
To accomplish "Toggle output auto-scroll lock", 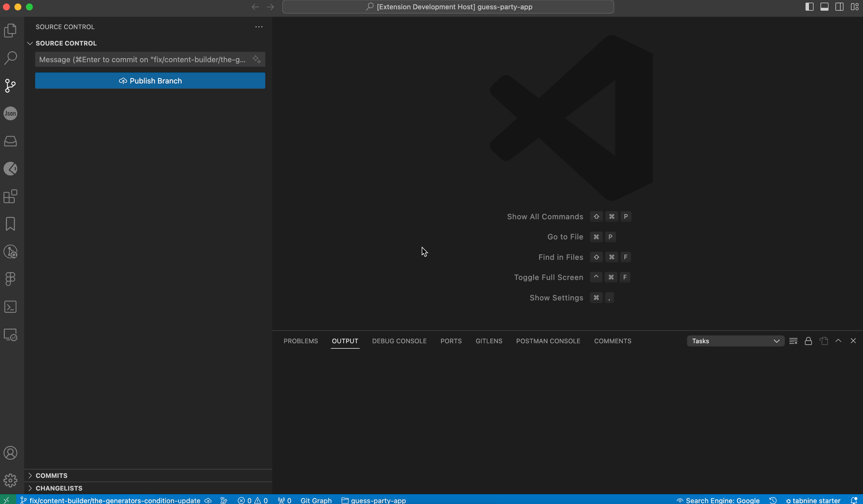I will pyautogui.click(x=808, y=341).
